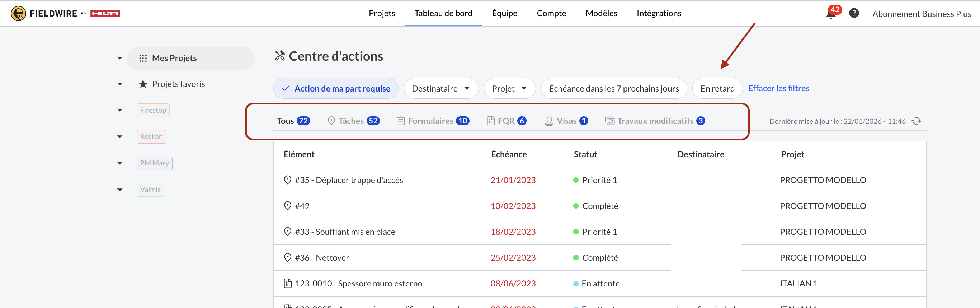Expand the Valmis tag arrow
This screenshot has width=980, height=308.
[x=120, y=190]
